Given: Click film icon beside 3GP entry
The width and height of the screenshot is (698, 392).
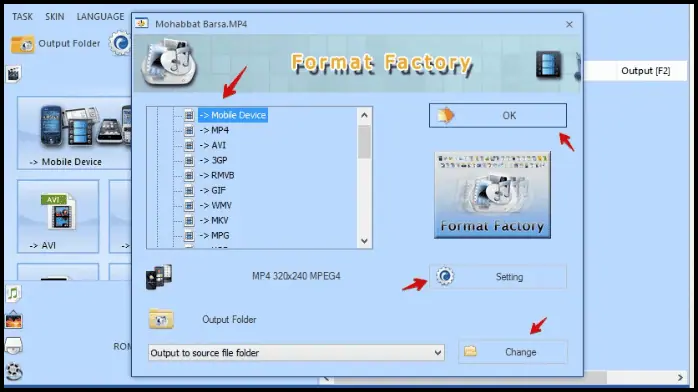Looking at the screenshot, I should (x=189, y=161).
